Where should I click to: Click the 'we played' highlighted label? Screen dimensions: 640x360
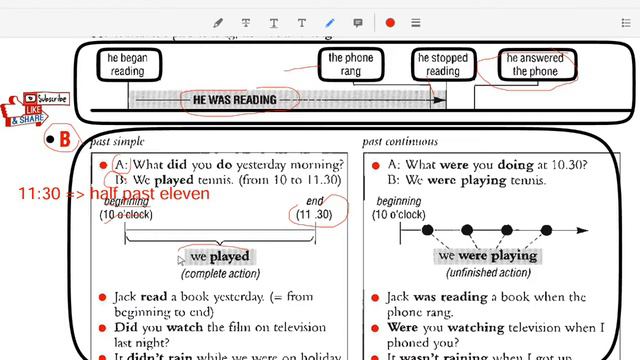click(220, 257)
